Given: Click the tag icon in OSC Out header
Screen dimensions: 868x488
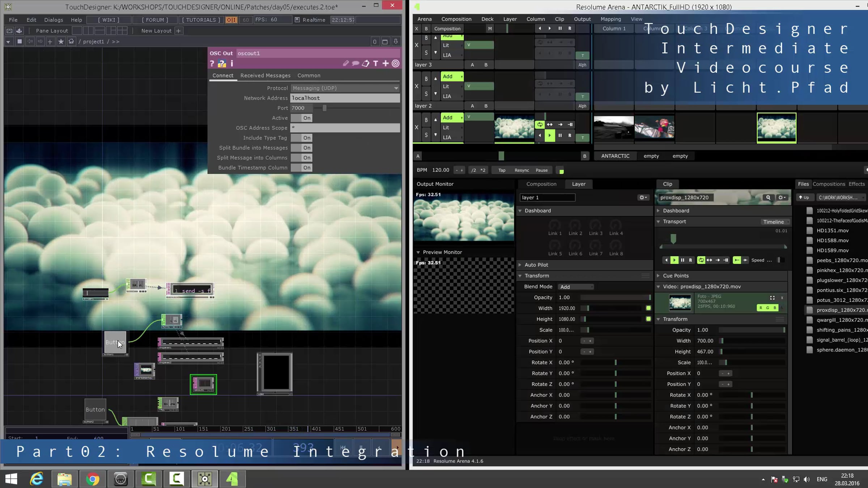Looking at the screenshot, I should pyautogui.click(x=366, y=64).
